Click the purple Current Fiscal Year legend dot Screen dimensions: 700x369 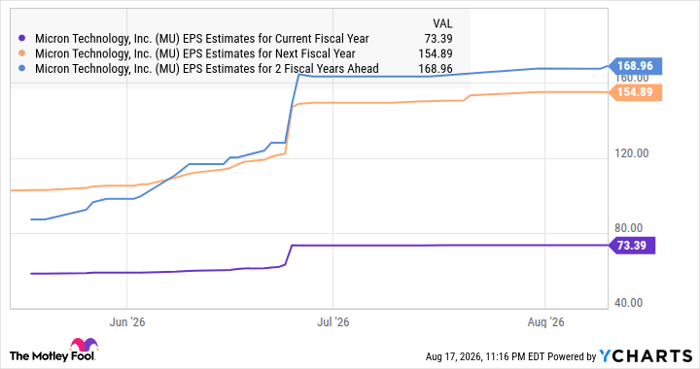(21, 39)
